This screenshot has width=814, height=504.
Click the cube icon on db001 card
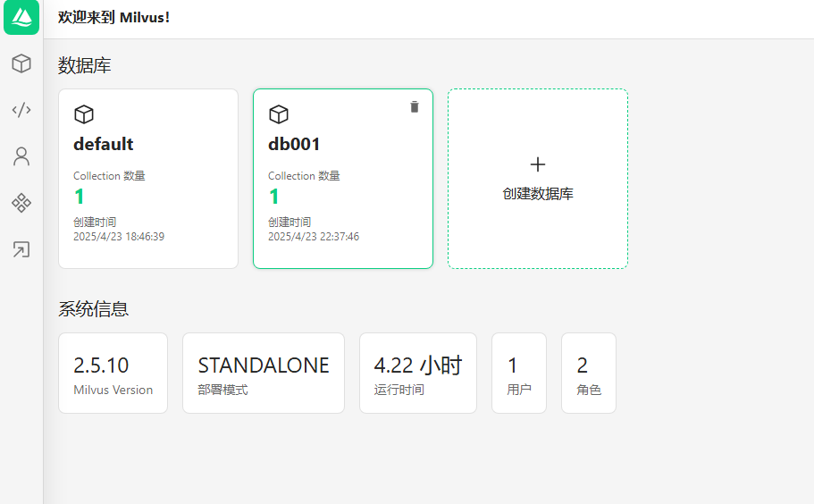278,114
